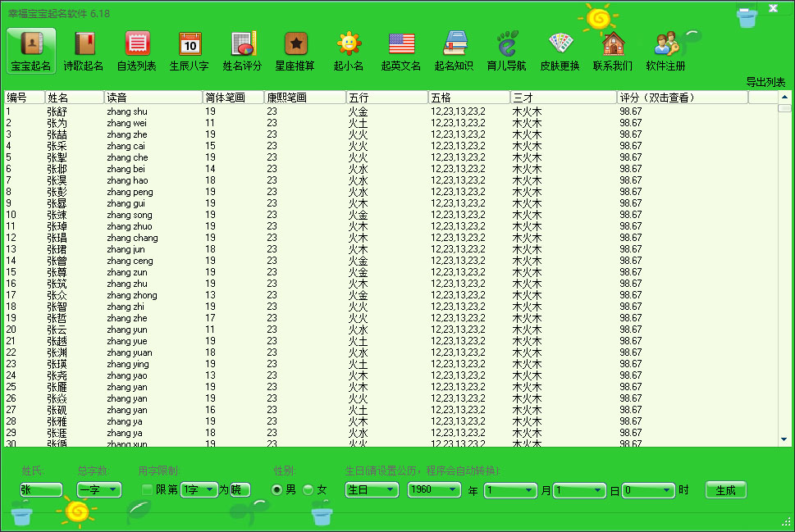Viewport: 795px width, 532px height.
Task: Click the 姓氏 surname input field
Action: (x=41, y=489)
